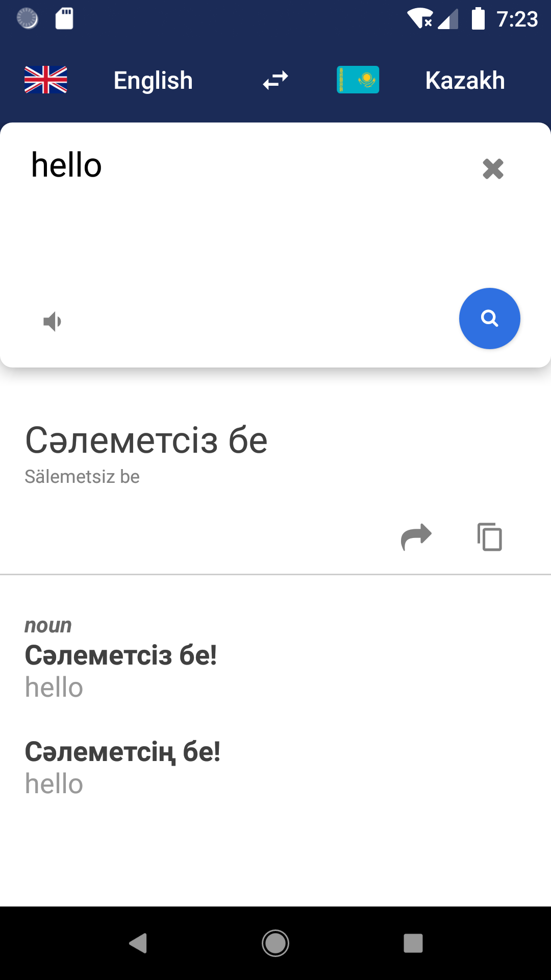Tap the SD card status bar icon
The height and width of the screenshot is (980, 551).
pos(64,19)
